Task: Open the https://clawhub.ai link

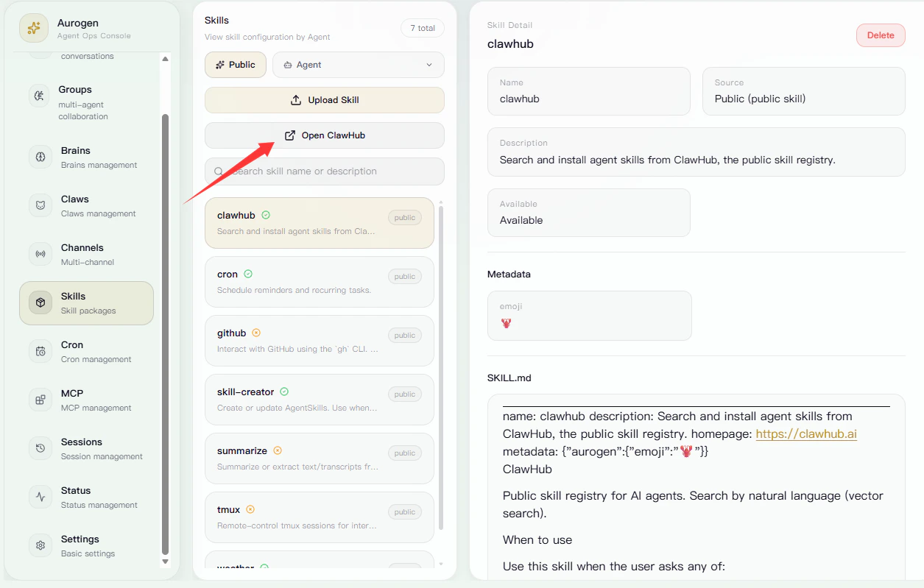Action: tap(806, 433)
